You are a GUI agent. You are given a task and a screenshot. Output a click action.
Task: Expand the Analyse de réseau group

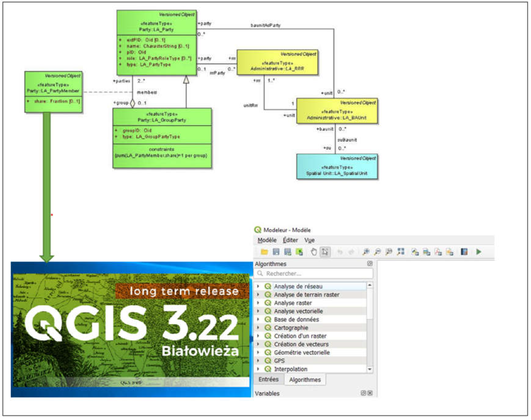pos(258,286)
